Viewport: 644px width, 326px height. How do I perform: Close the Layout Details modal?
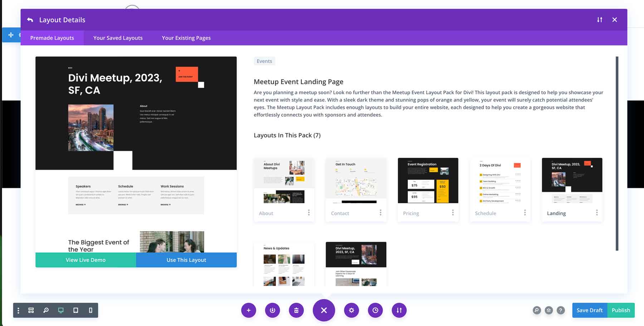pyautogui.click(x=615, y=20)
